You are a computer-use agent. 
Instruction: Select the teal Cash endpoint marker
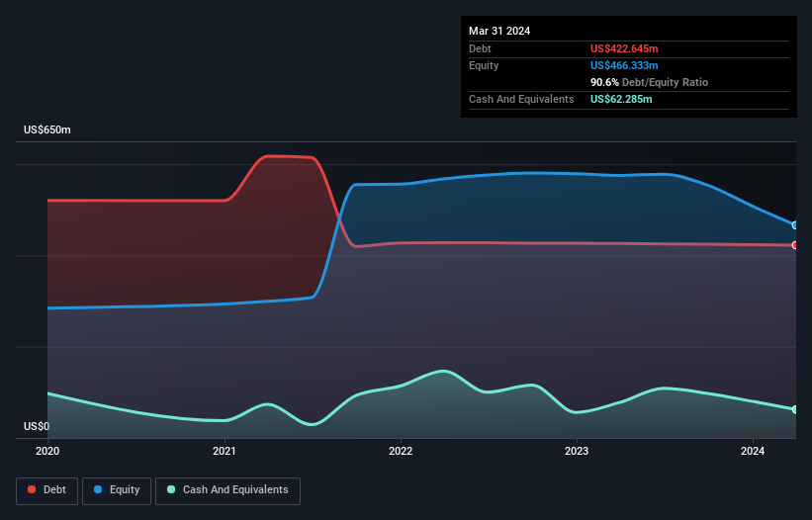[x=795, y=409]
